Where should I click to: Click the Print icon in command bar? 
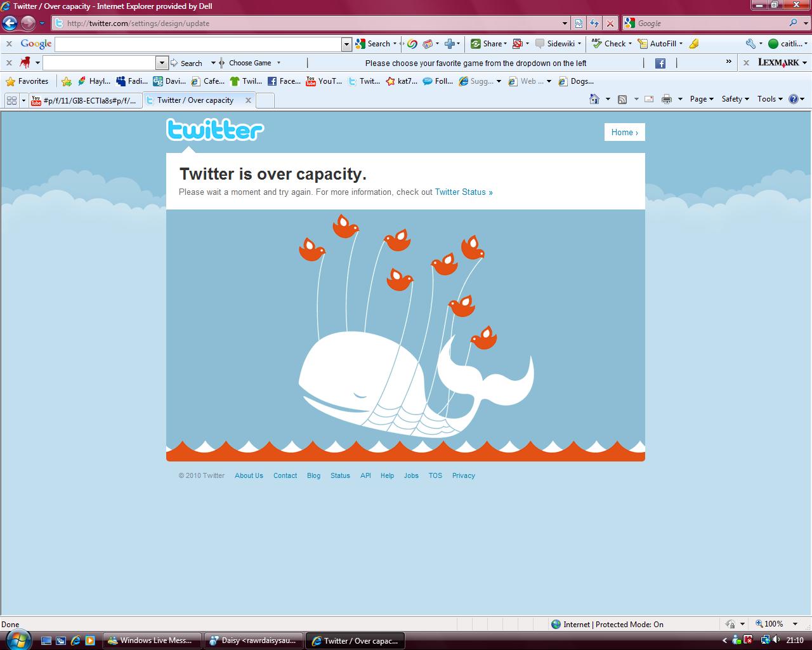click(667, 99)
